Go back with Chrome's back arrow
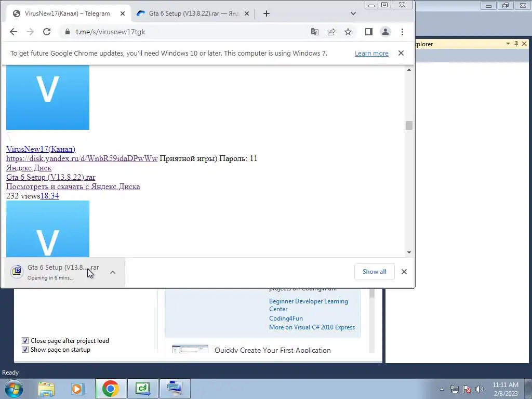Image resolution: width=532 pixels, height=399 pixels. coord(13,32)
